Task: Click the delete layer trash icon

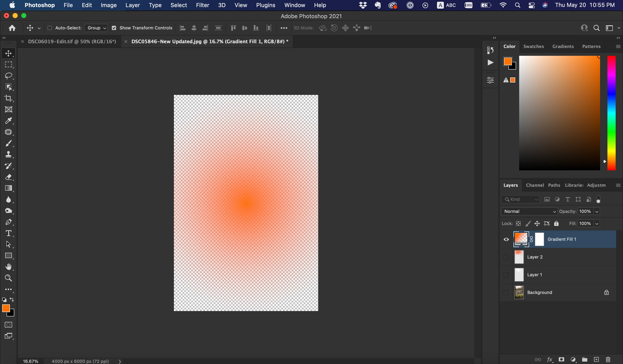Action: tap(608, 359)
